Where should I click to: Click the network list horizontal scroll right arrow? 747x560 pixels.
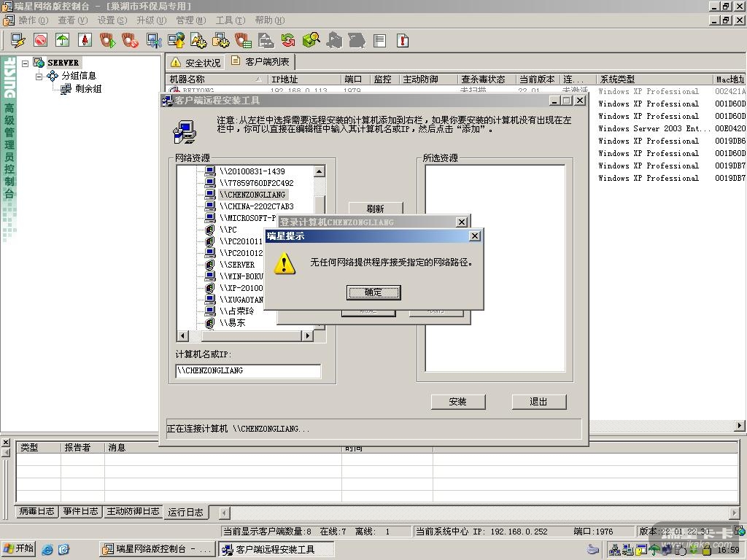(308, 335)
